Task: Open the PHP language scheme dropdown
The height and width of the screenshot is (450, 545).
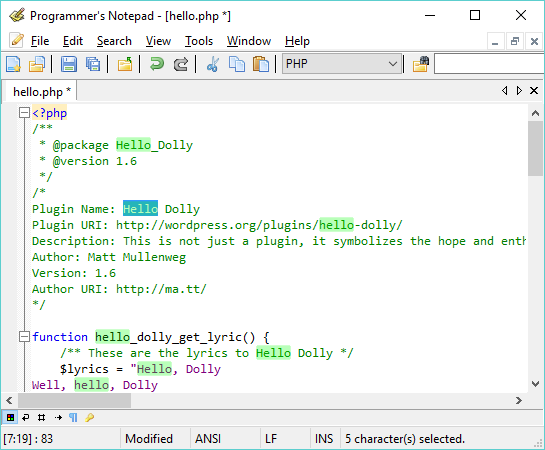Action: click(x=342, y=64)
